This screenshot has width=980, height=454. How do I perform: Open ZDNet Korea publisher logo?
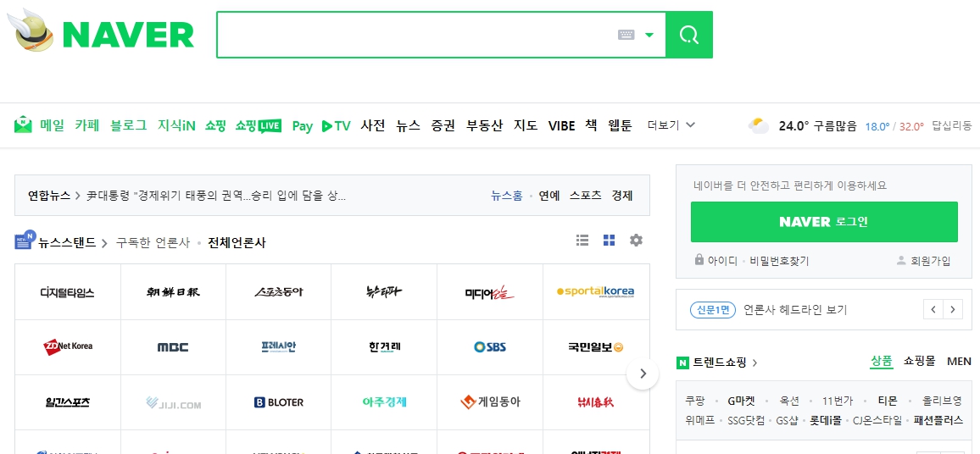point(68,346)
